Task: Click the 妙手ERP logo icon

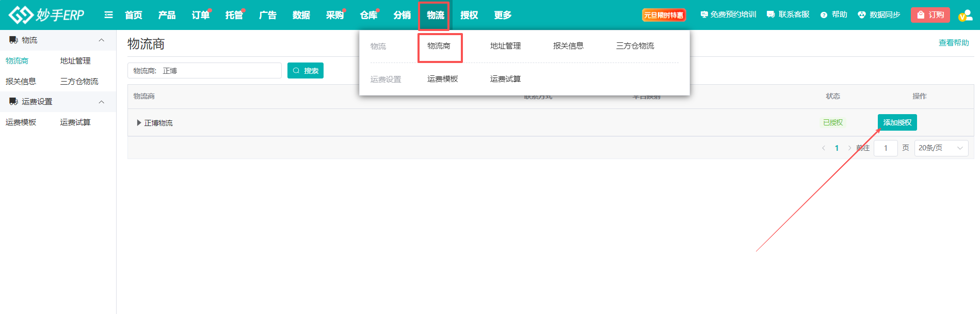Action: tap(21, 15)
